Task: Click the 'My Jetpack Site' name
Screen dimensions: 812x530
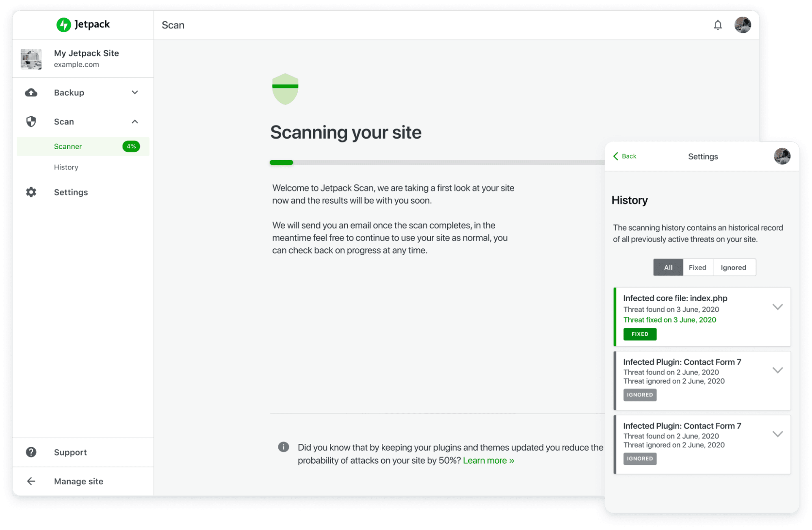Action: [87, 53]
